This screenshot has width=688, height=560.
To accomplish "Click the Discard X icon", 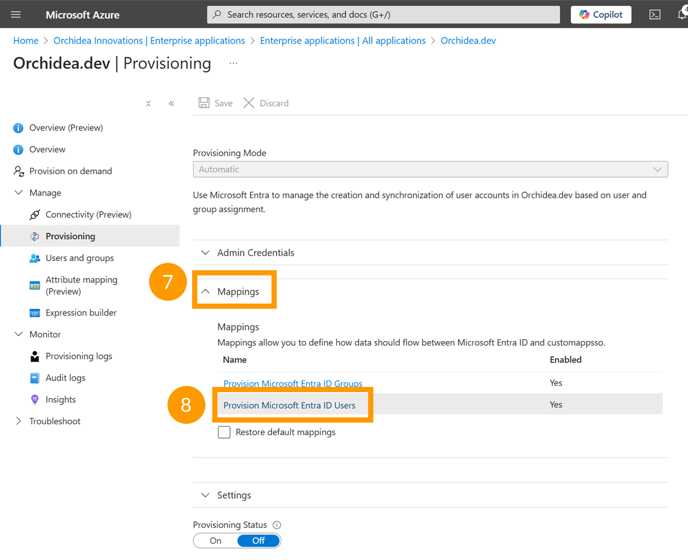I will 249,103.
